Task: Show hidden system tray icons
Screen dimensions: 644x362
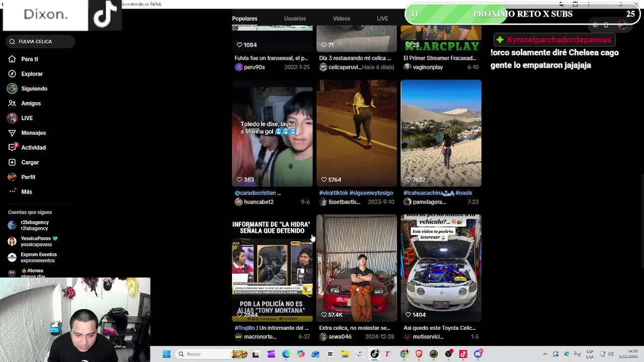Action: point(545,354)
